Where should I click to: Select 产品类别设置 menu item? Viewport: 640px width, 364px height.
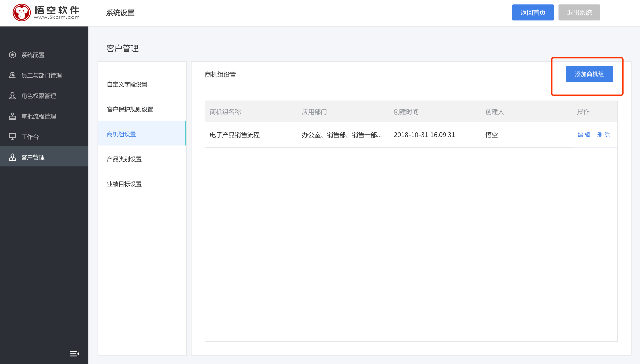124,159
